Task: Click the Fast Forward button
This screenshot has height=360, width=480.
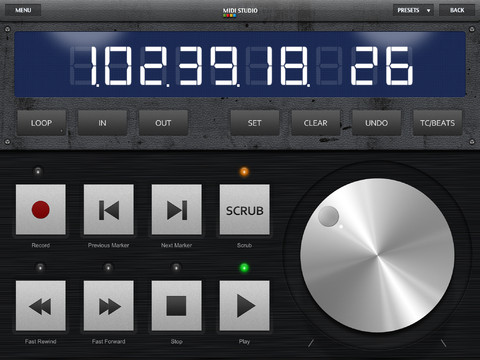Action: click(x=109, y=306)
